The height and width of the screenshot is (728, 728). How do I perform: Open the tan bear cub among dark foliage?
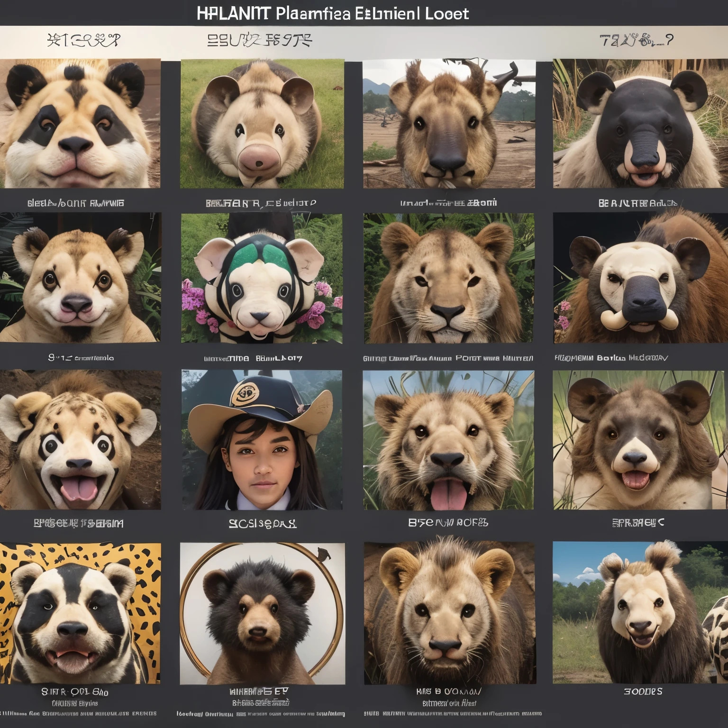pos(80,277)
